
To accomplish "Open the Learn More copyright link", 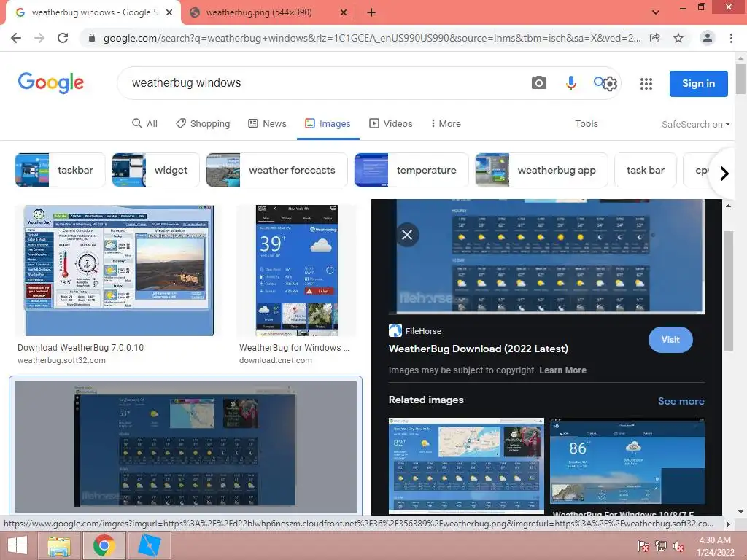I will (562, 370).
